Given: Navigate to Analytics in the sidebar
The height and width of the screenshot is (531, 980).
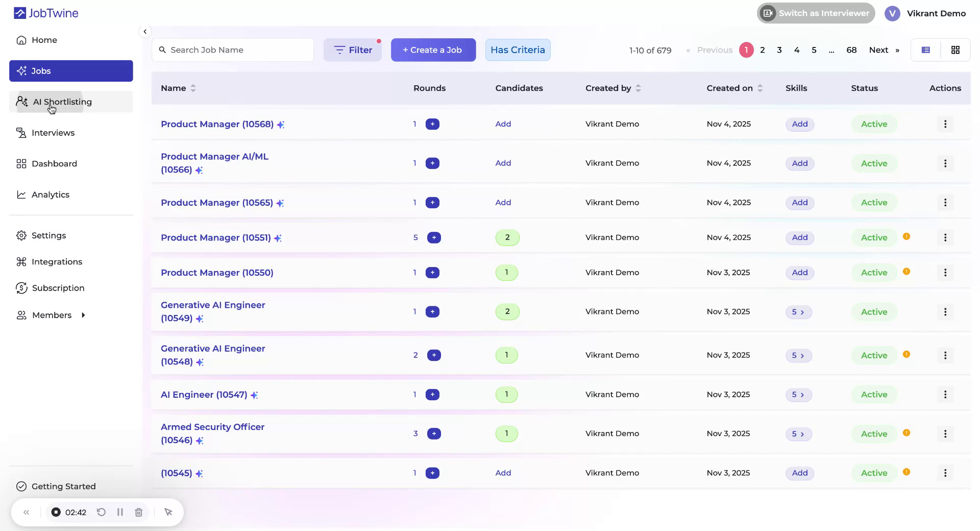Looking at the screenshot, I should [51, 195].
